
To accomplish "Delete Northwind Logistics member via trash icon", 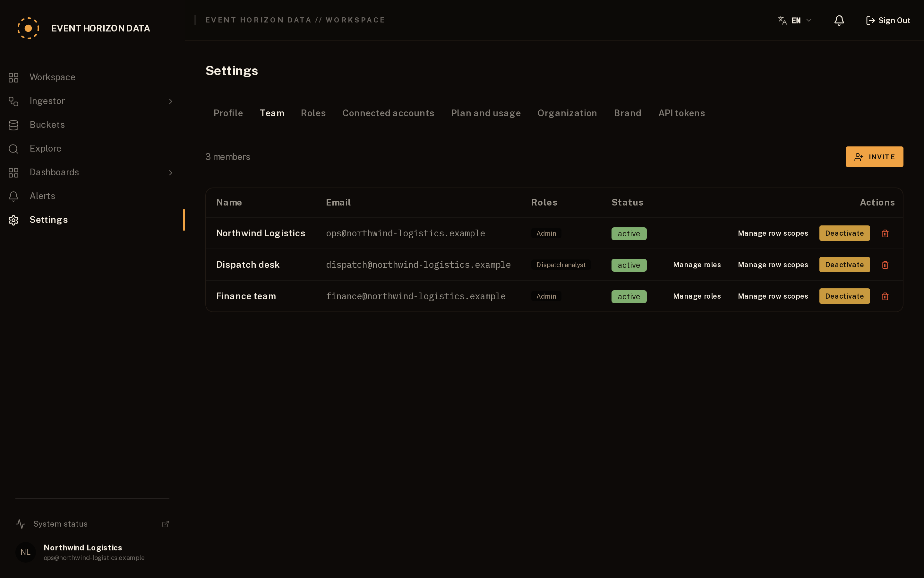I will 885,233.
